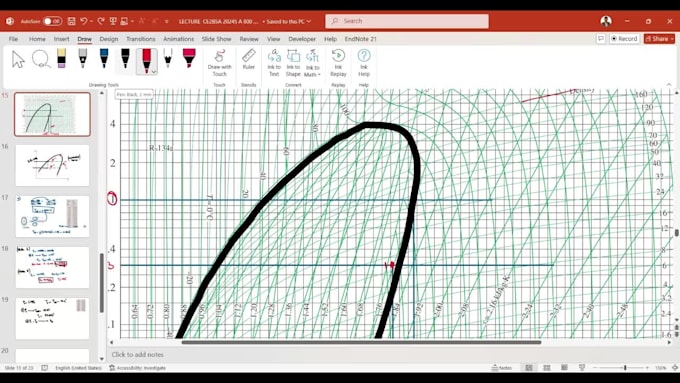The image size is (680, 383).
Task: Toggle the Ruler stencil
Action: (248, 60)
